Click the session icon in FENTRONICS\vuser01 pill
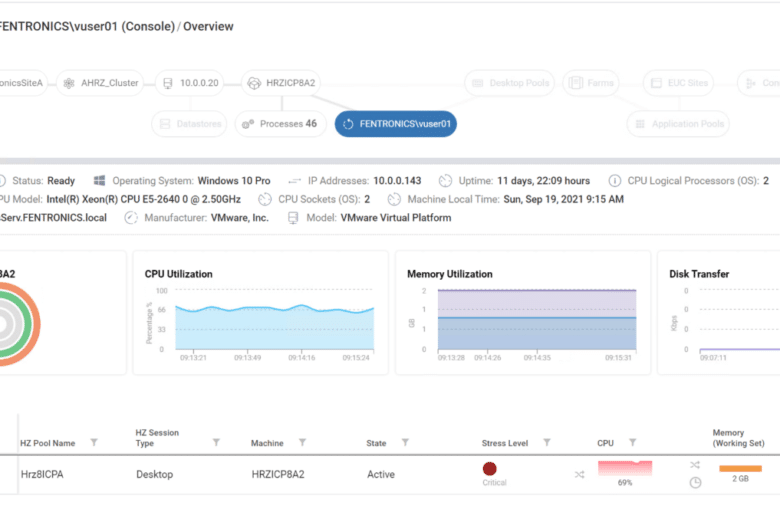Screen dimensions: 780x516 (x=348, y=124)
